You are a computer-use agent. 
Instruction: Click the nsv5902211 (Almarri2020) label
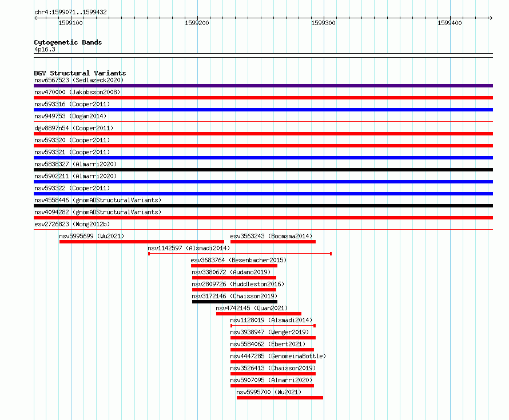pyautogui.click(x=75, y=176)
